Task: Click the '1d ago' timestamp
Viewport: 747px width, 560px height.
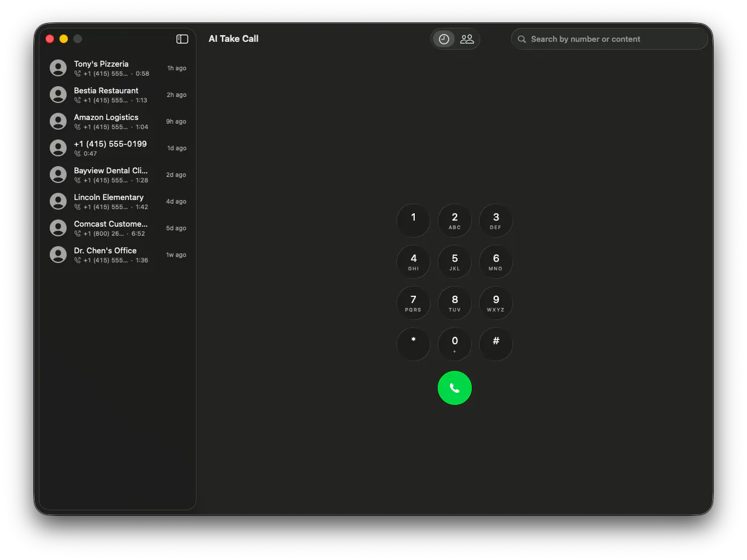Action: (177, 148)
